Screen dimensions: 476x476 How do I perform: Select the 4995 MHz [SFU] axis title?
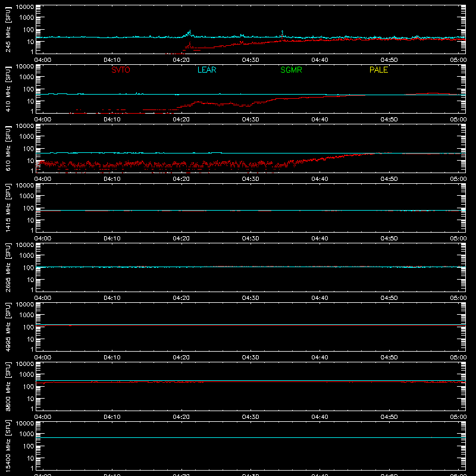[x=8, y=327]
